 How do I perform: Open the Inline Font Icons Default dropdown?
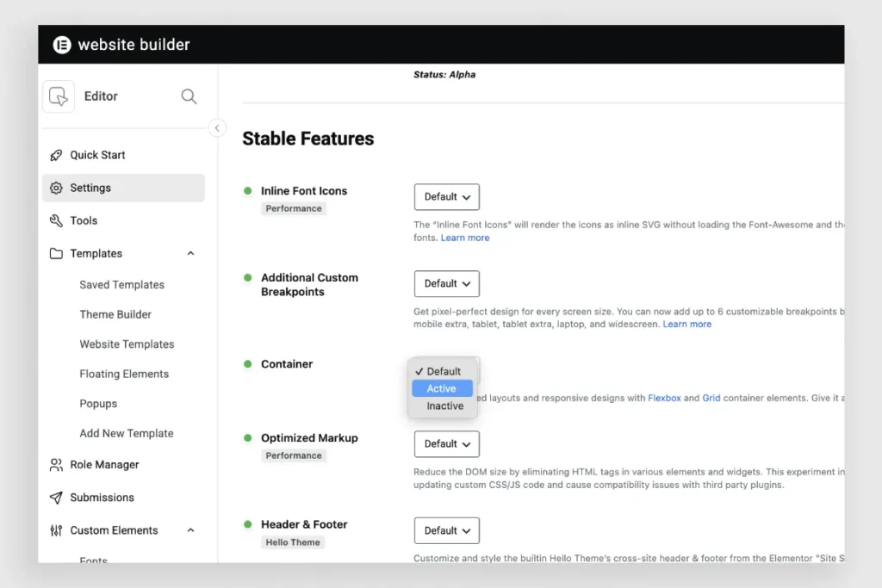click(x=447, y=197)
